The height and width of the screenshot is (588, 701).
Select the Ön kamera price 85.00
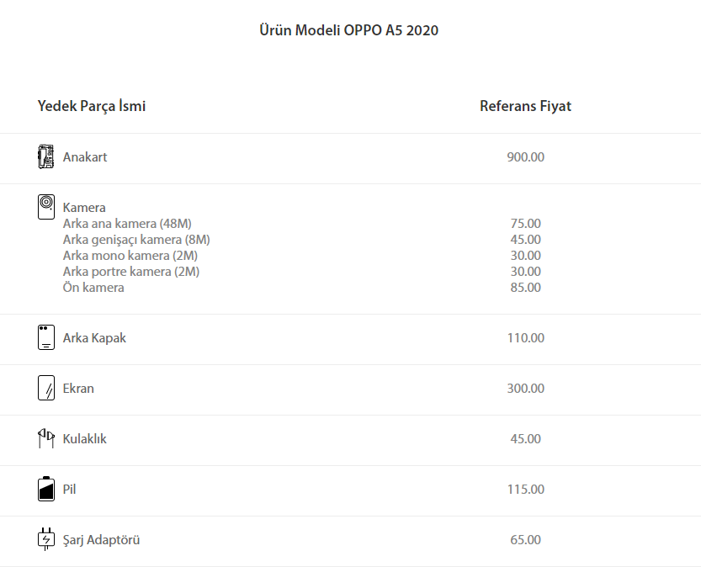[x=525, y=288]
